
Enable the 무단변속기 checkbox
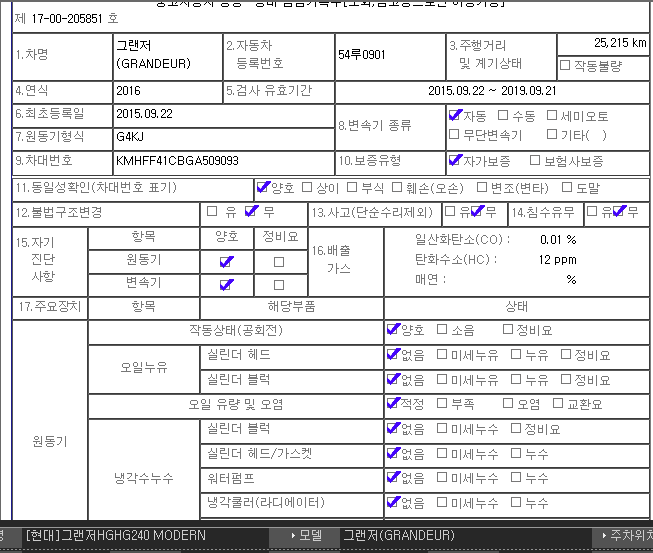455,135
